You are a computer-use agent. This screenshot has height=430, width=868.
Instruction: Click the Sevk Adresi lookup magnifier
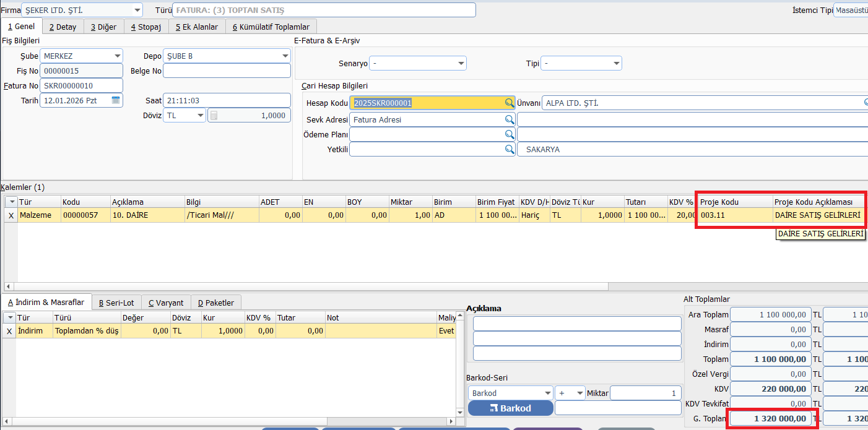(509, 119)
